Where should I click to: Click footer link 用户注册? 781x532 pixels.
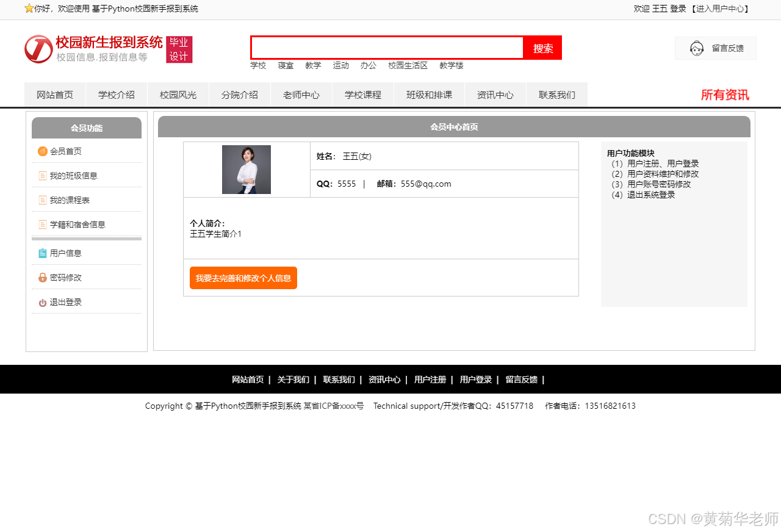coord(430,379)
